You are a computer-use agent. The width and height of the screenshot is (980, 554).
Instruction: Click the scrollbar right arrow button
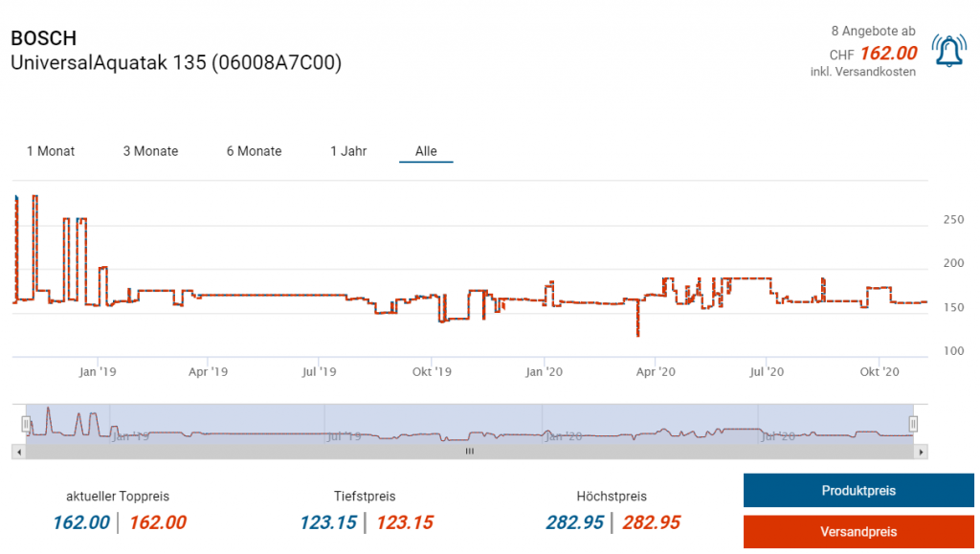click(x=921, y=451)
